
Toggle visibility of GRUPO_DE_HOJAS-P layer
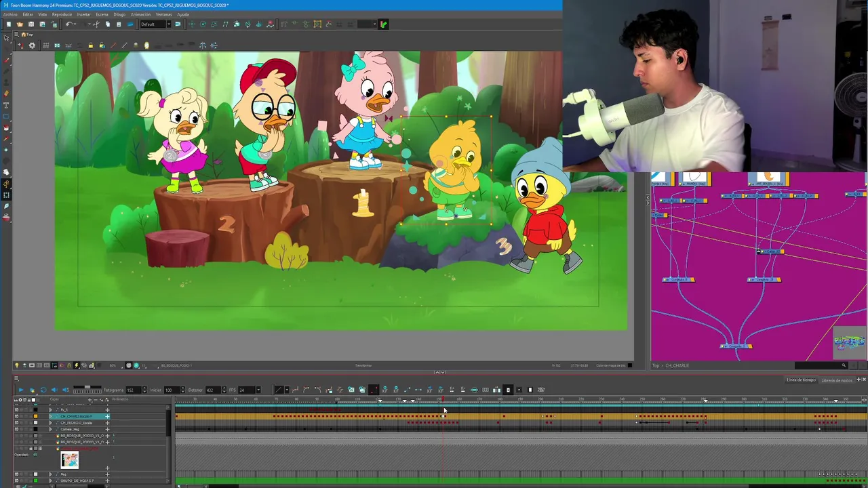(16, 481)
